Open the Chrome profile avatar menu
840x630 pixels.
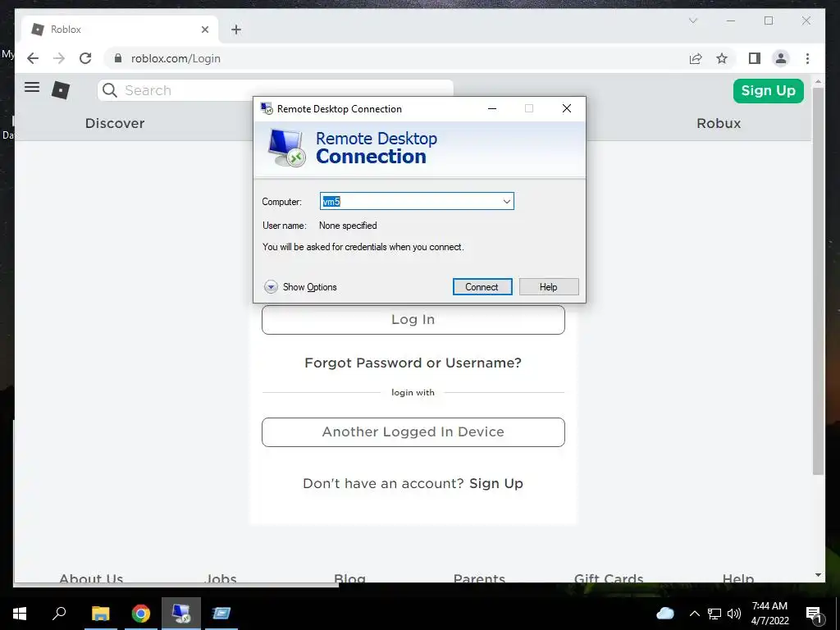click(x=781, y=58)
